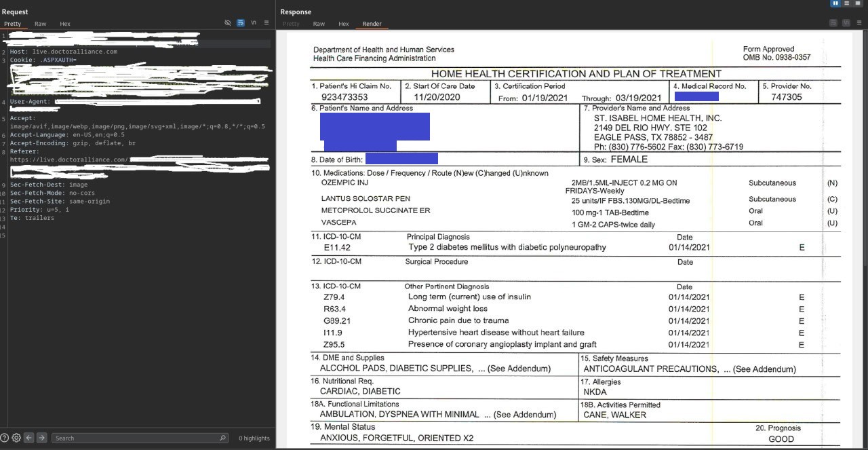Click the previous-match arrow button
This screenshot has width=868, height=450.
coord(29,438)
